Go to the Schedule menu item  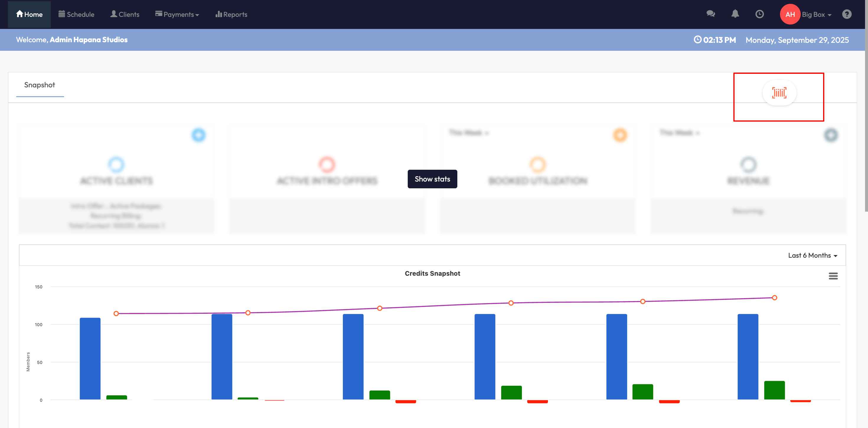(76, 14)
